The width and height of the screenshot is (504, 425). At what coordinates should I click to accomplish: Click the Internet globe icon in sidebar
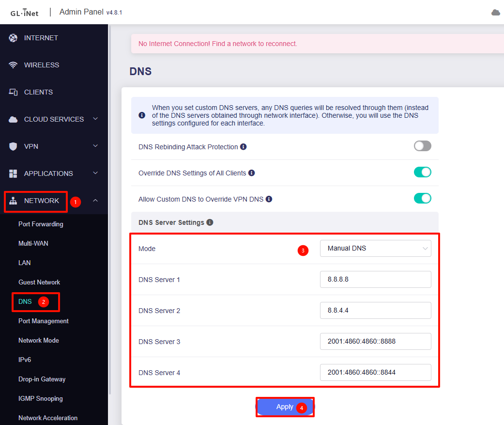(x=13, y=38)
